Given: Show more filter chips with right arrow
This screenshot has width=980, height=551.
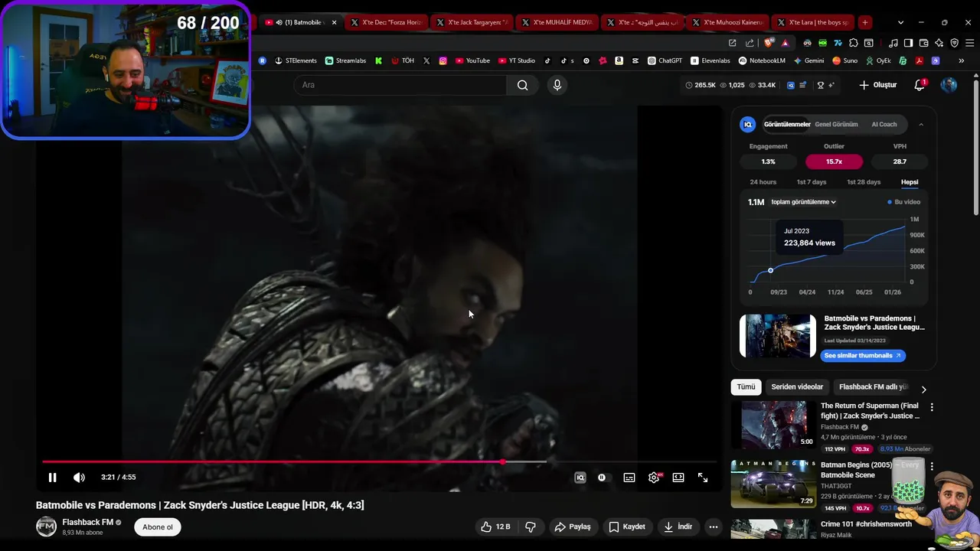Looking at the screenshot, I should tap(923, 389).
